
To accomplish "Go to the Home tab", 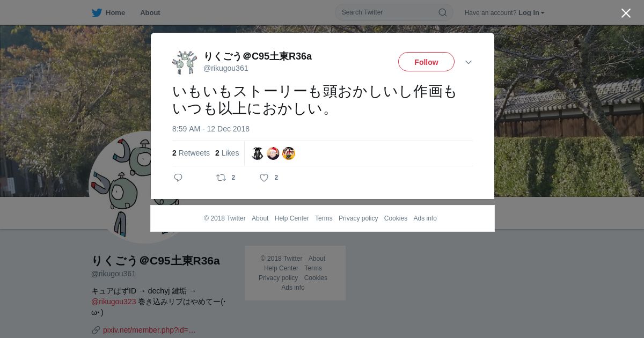I will click(115, 13).
